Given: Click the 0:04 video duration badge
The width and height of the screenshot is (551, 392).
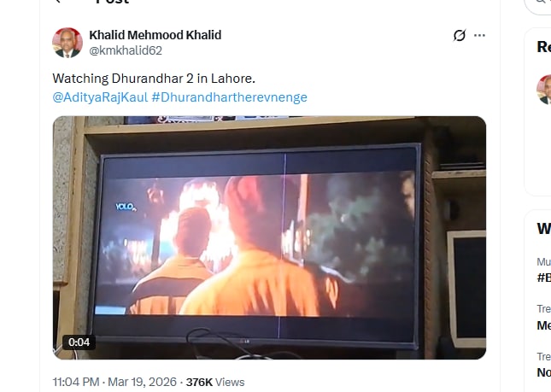Looking at the screenshot, I should pyautogui.click(x=79, y=342).
